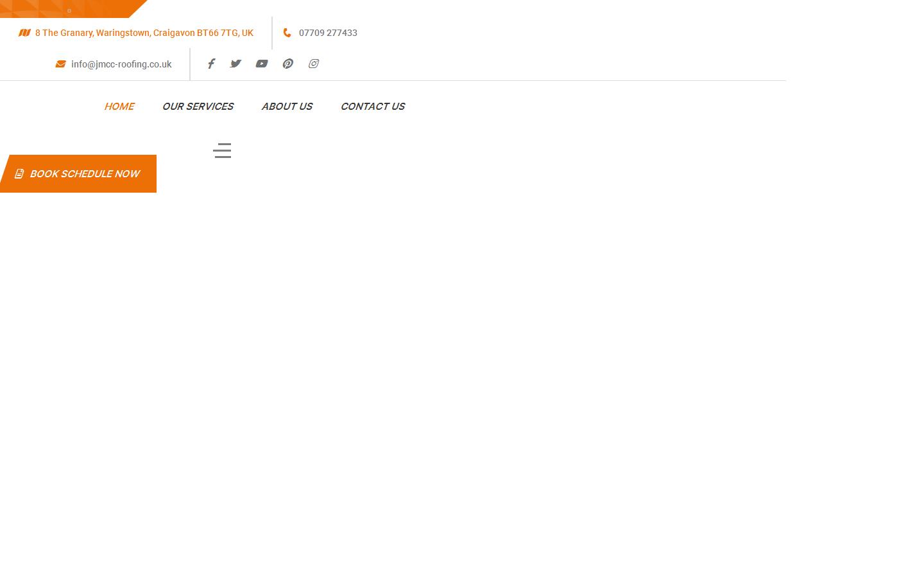Open the YouTube social icon
The height and width of the screenshot is (578, 924).
tap(261, 64)
